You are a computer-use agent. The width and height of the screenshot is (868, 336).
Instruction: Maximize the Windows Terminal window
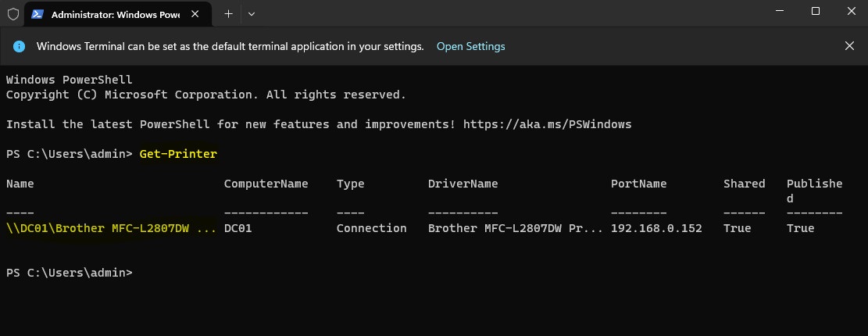816,11
